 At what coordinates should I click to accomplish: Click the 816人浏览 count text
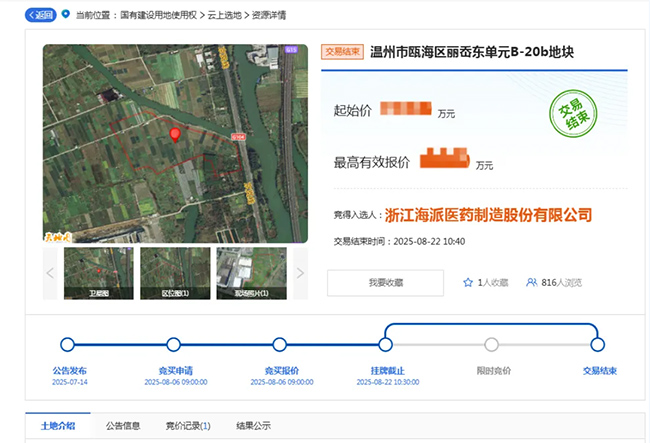pos(562,283)
